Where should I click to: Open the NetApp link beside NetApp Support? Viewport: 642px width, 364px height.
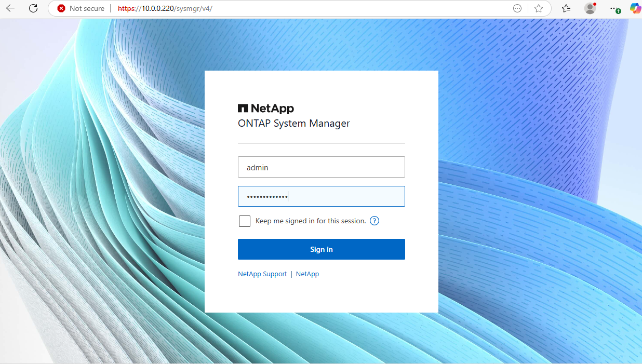[307, 274]
